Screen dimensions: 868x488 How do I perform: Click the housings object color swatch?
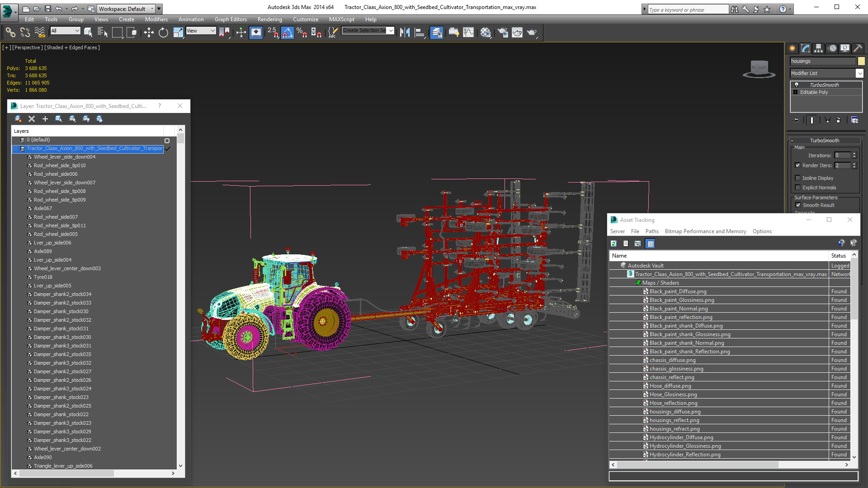pyautogui.click(x=861, y=61)
